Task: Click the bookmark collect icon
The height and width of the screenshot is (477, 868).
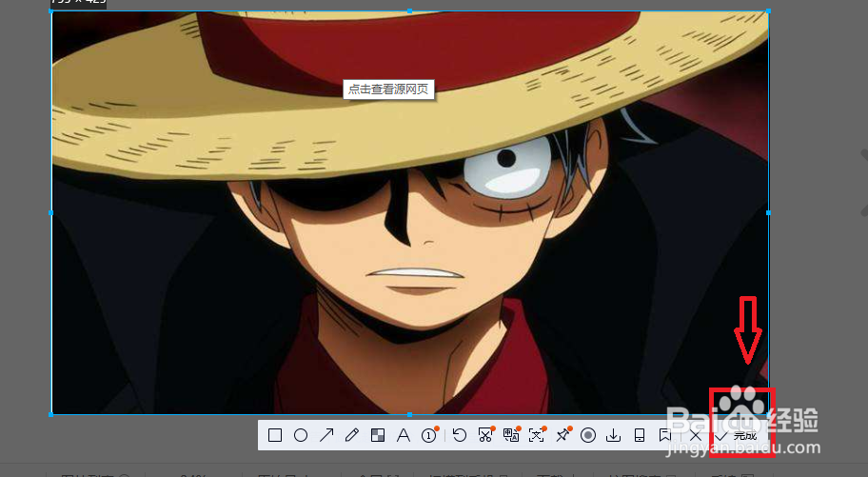Action: pyautogui.click(x=665, y=435)
